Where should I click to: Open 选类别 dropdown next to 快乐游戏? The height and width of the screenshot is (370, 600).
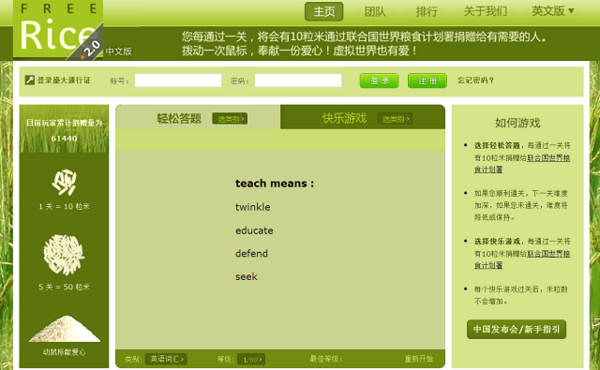click(x=395, y=119)
